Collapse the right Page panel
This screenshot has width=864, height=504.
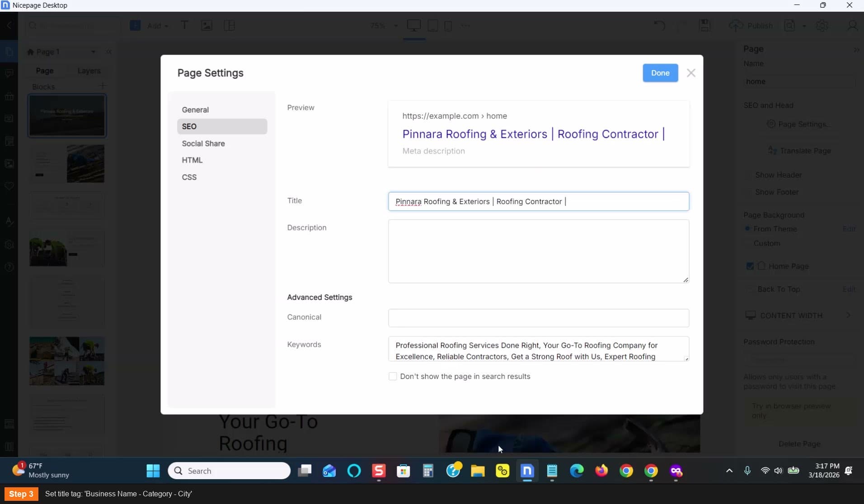click(856, 50)
